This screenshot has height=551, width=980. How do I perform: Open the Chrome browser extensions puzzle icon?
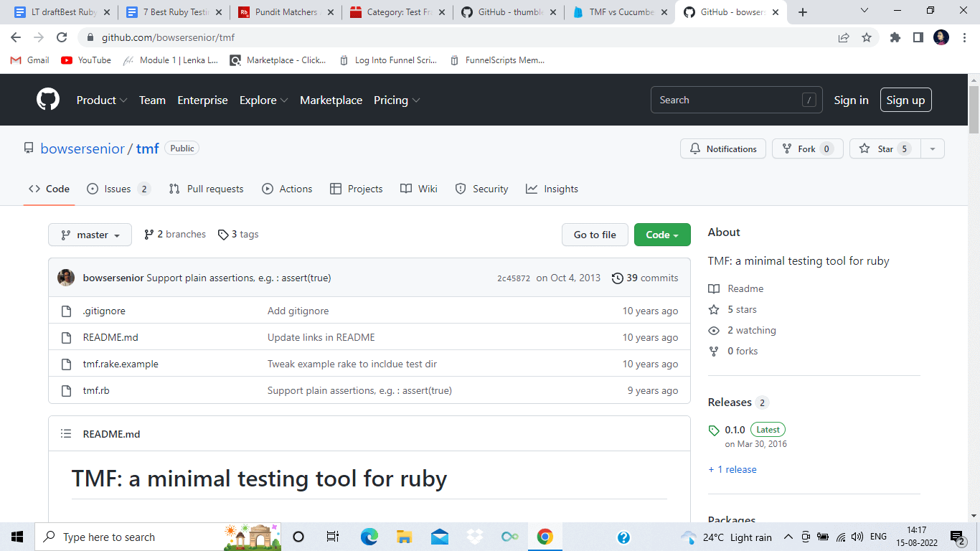click(895, 37)
